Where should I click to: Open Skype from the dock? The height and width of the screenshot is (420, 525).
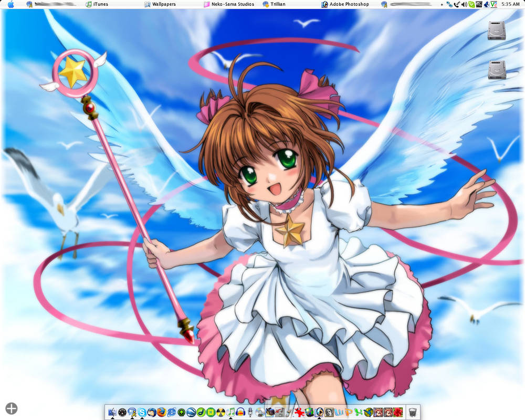tap(142, 412)
